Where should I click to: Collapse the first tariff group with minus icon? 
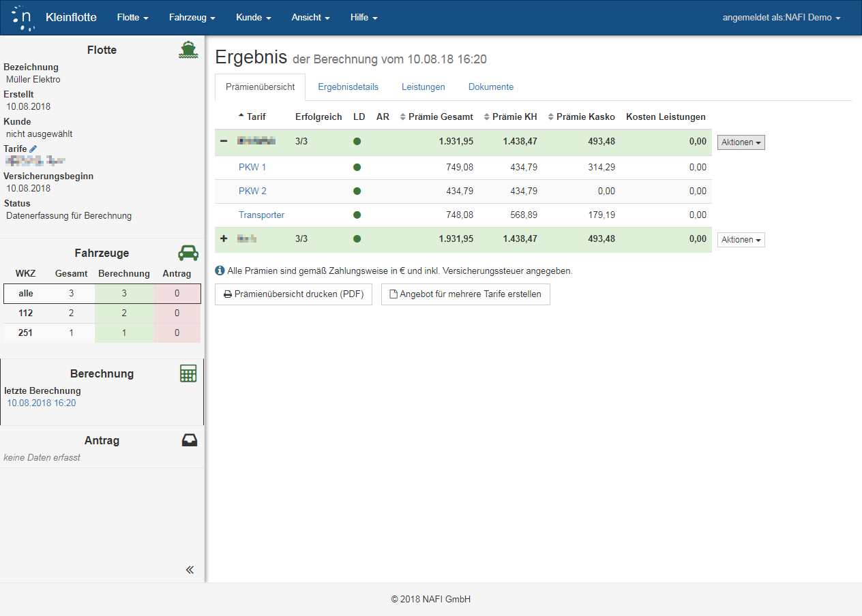coord(224,141)
